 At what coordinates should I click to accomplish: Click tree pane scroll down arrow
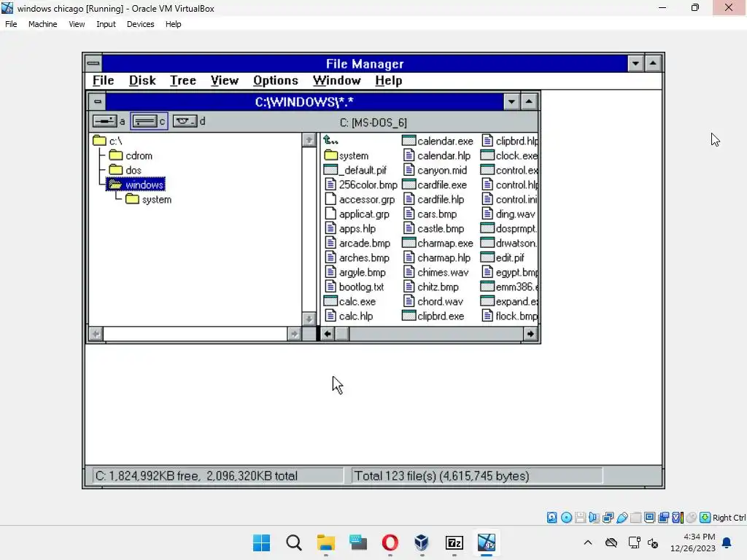[x=309, y=319]
